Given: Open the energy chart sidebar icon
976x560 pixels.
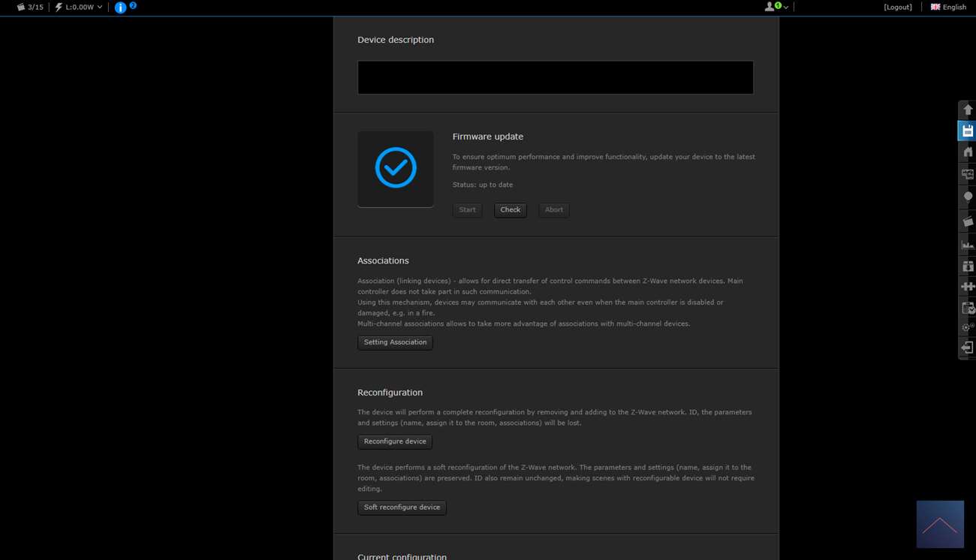Looking at the screenshot, I should 967,245.
